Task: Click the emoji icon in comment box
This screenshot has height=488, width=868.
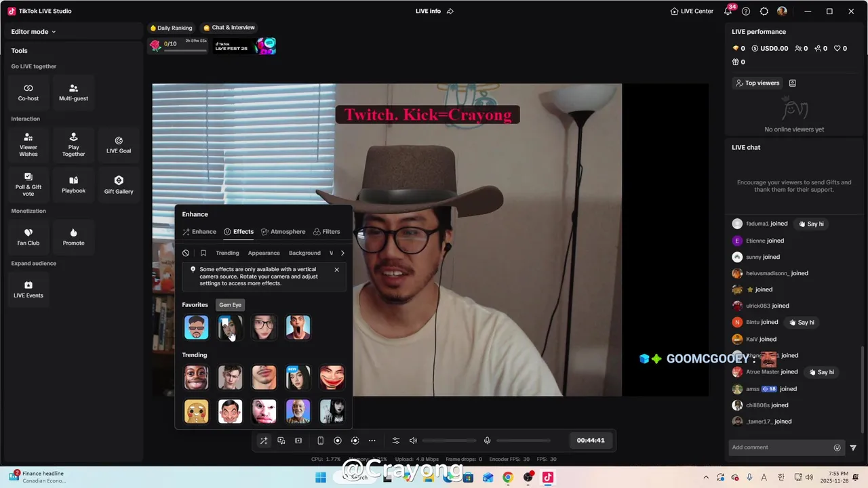Action: coord(837,447)
